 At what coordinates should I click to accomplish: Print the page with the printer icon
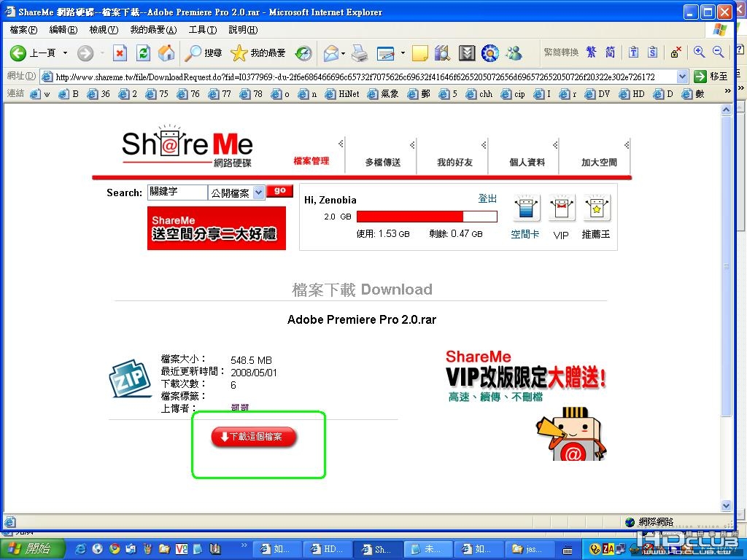360,52
